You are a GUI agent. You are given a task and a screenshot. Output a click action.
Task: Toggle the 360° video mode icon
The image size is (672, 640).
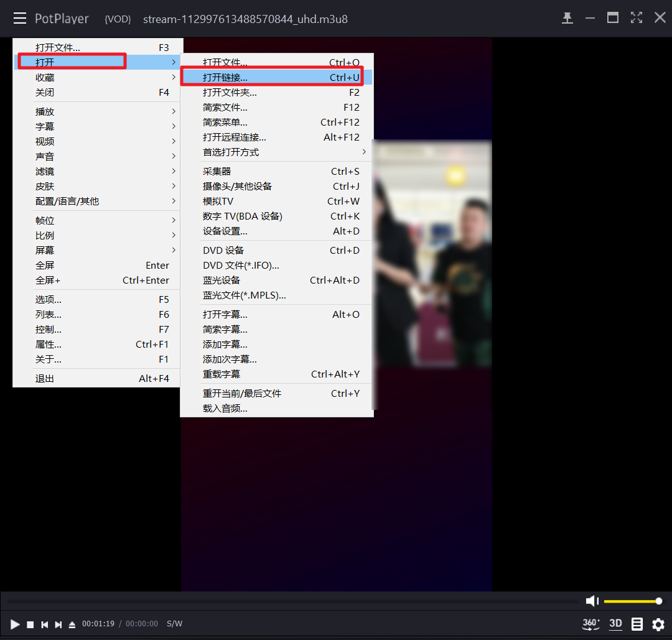(590, 624)
